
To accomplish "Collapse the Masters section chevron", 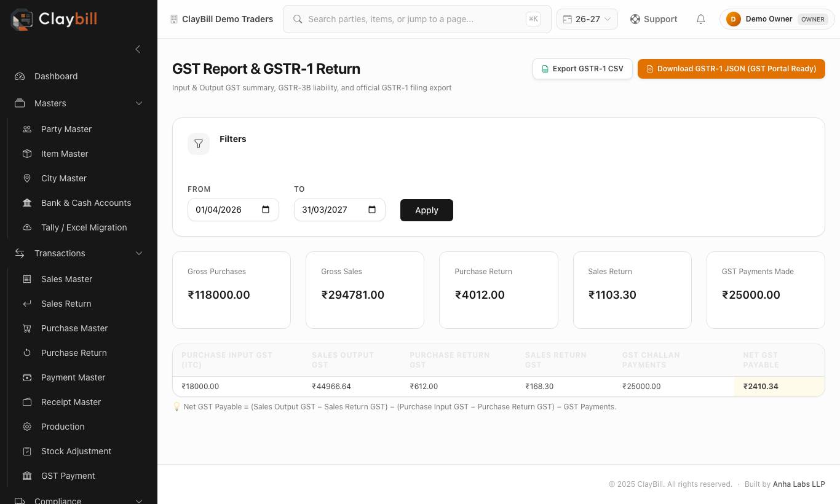I will (139, 103).
